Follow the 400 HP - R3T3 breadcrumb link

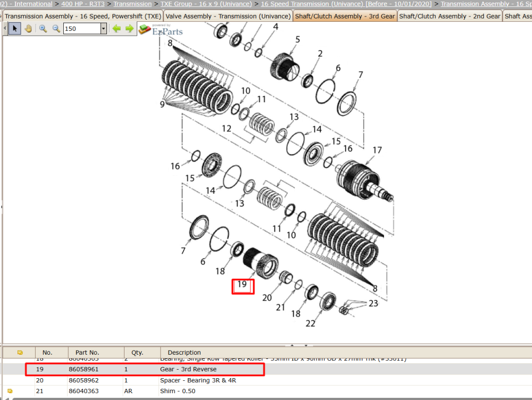coord(83,4)
